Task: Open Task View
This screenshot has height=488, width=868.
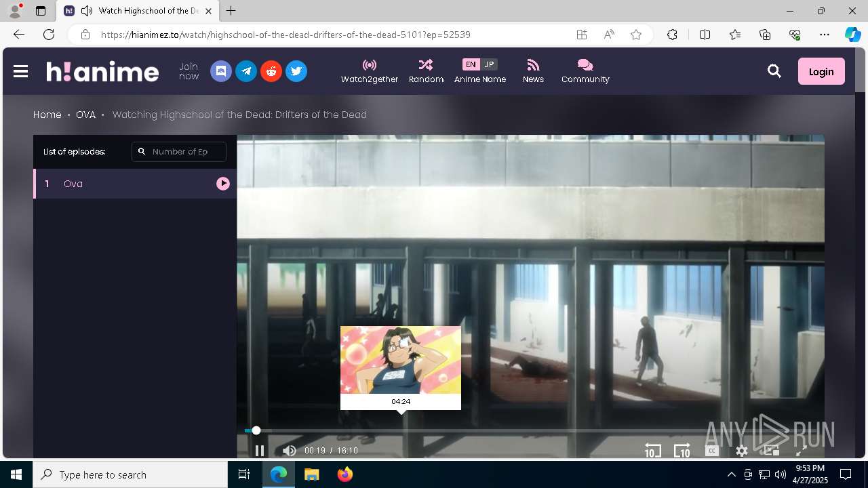Action: click(x=244, y=474)
